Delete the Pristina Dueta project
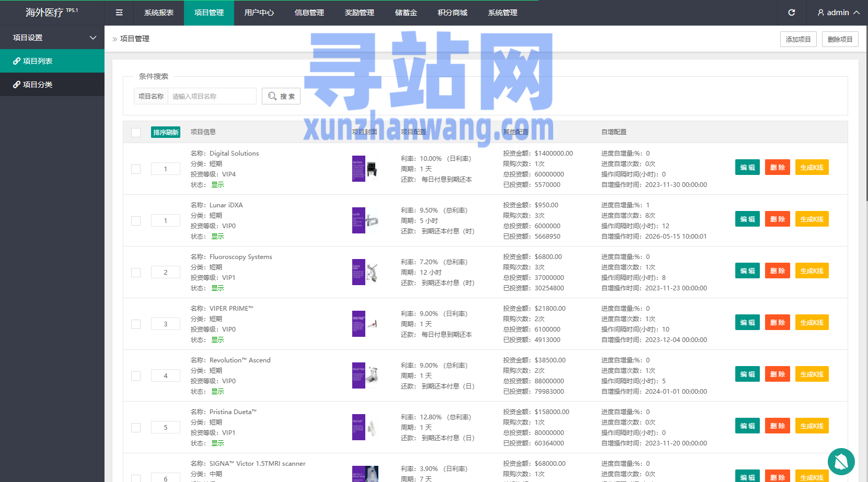 pos(778,426)
